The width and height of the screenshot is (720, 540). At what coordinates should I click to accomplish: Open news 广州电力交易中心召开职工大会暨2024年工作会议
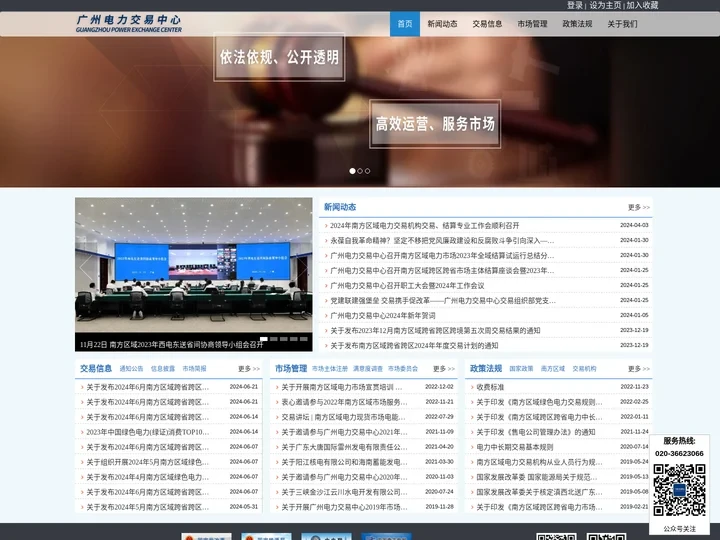coord(407,286)
